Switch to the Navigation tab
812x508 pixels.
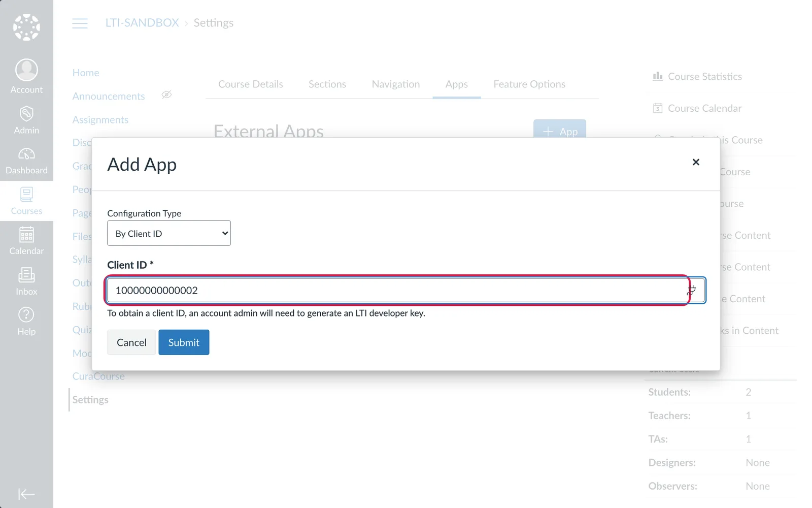396,84
